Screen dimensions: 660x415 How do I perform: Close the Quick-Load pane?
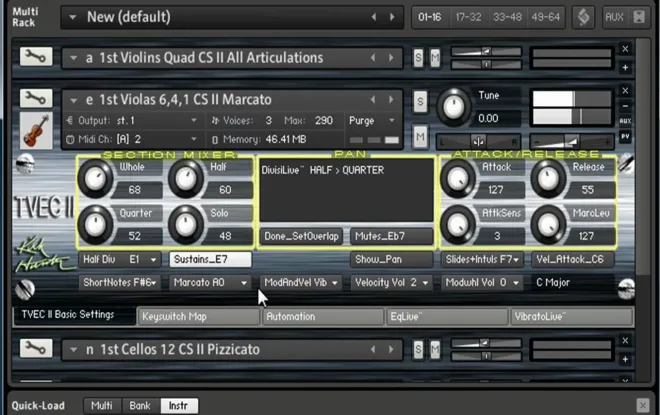coord(642,405)
